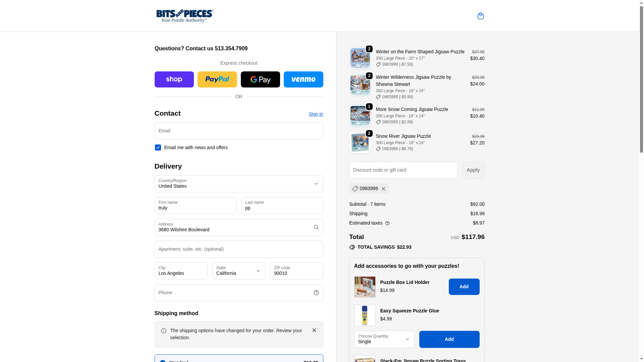Dismiss the shipping options changed notice
Image resolution: width=644 pixels, height=362 pixels.
click(x=314, y=330)
